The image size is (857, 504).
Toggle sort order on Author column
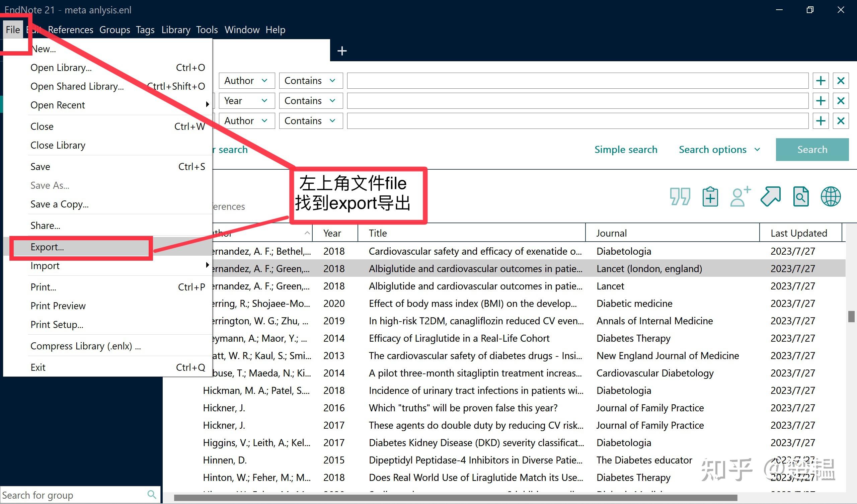click(x=307, y=233)
